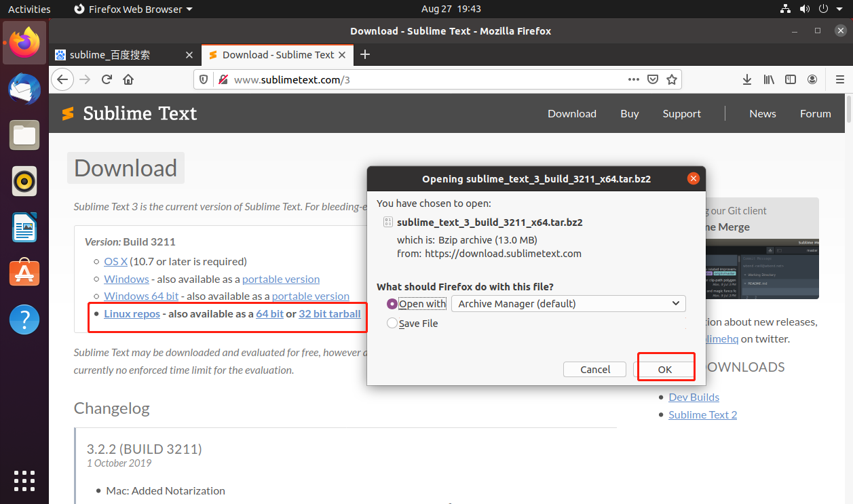Close the Opening file dialog
Image resolution: width=853 pixels, height=504 pixels.
693,178
